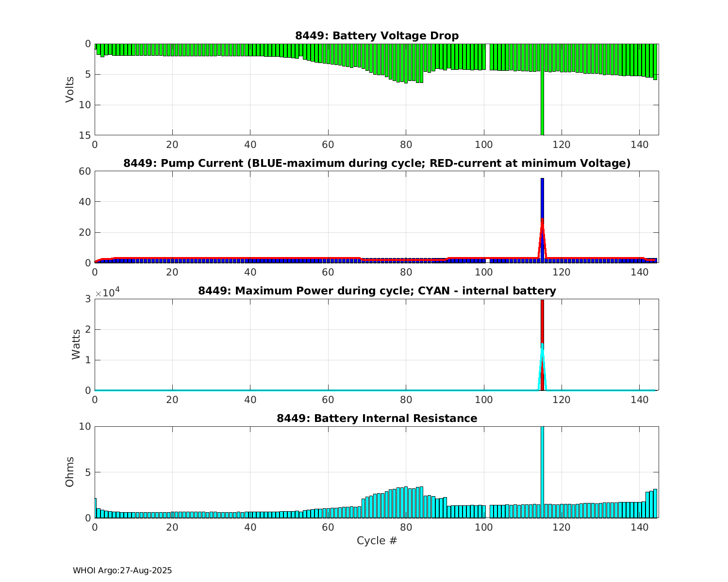
Task: Click the Watts y-axis label
Action: click(76, 344)
